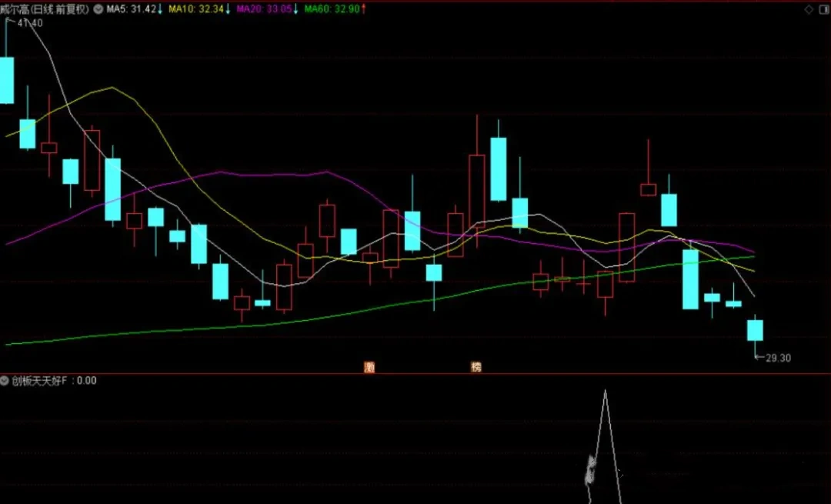The width and height of the screenshot is (831, 504).
Task: Click the MA5 down arrow indicator
Action: [160, 9]
